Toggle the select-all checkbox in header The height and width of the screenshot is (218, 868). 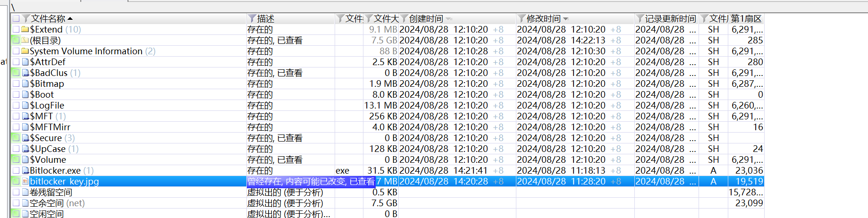coord(16,18)
